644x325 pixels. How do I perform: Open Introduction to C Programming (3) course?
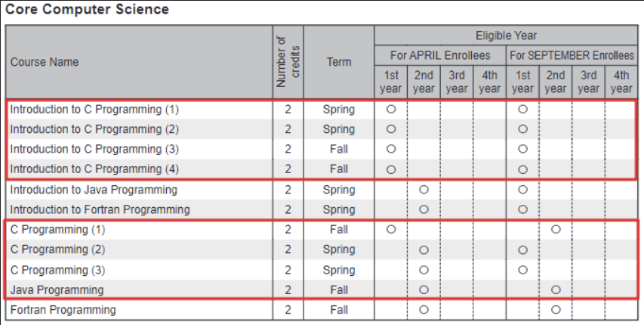[94, 149]
